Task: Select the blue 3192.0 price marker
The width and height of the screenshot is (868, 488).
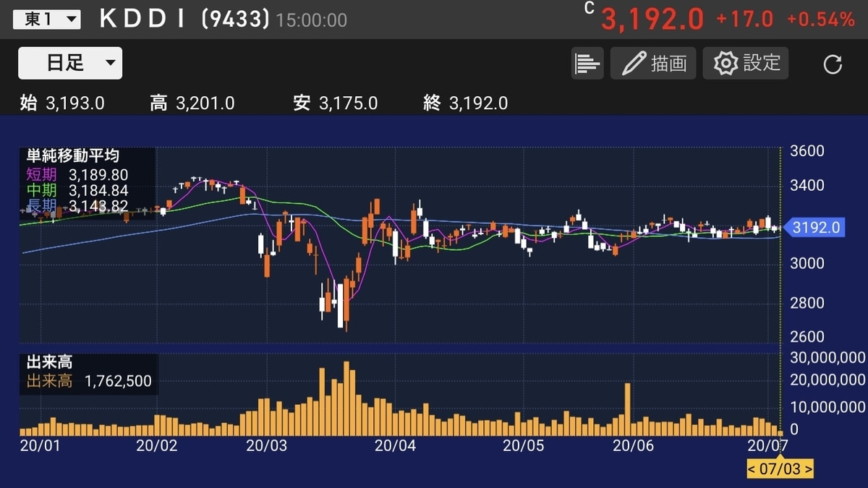Action: 814,228
